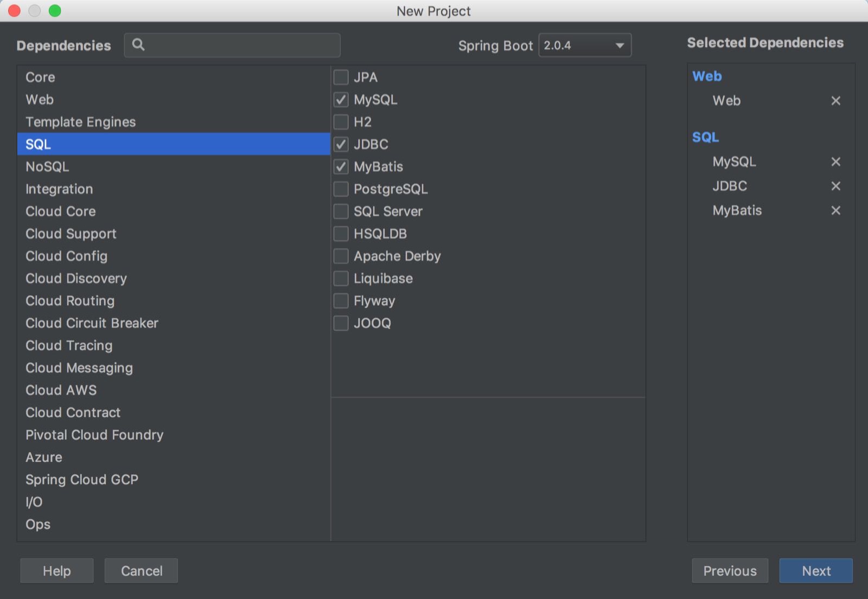This screenshot has width=868, height=599.
Task: Remove JDBC from selected dependencies
Action: pyautogui.click(x=835, y=186)
